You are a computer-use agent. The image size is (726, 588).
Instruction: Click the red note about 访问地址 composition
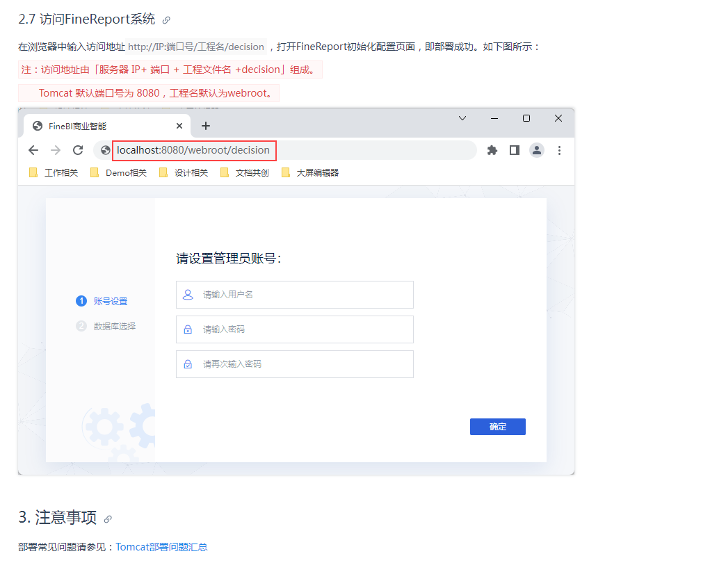pos(170,70)
